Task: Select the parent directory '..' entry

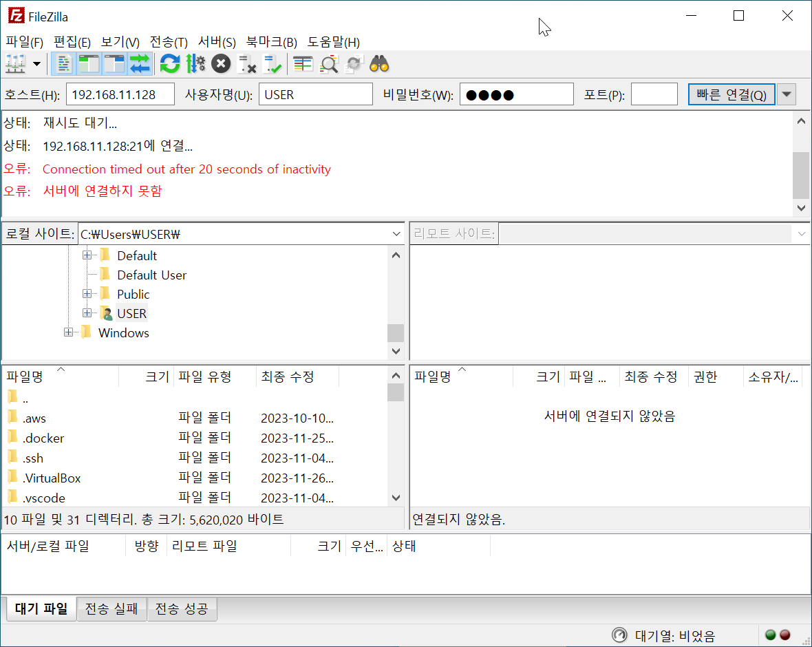Action: pyautogui.click(x=194, y=399)
